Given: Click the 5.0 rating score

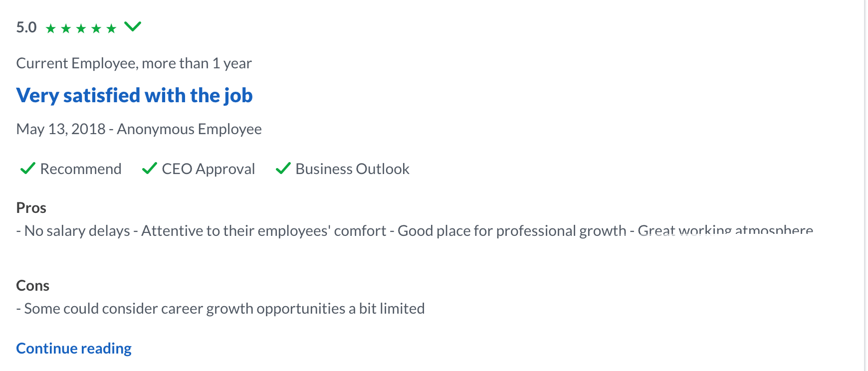Looking at the screenshot, I should coord(26,27).
